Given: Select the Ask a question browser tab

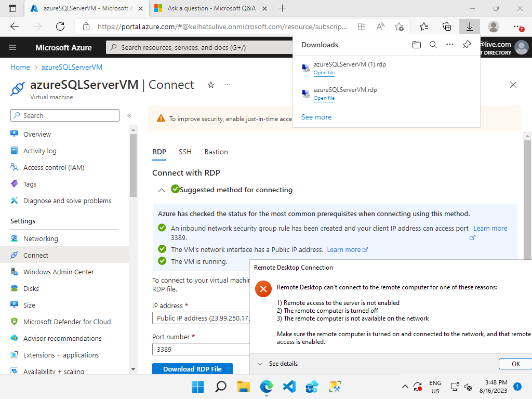Looking at the screenshot, I should click(x=211, y=8).
